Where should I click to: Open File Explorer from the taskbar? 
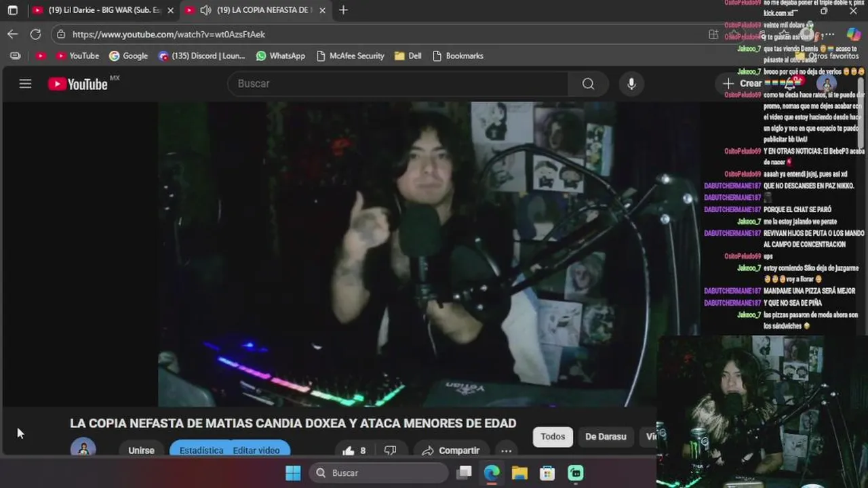[519, 472]
